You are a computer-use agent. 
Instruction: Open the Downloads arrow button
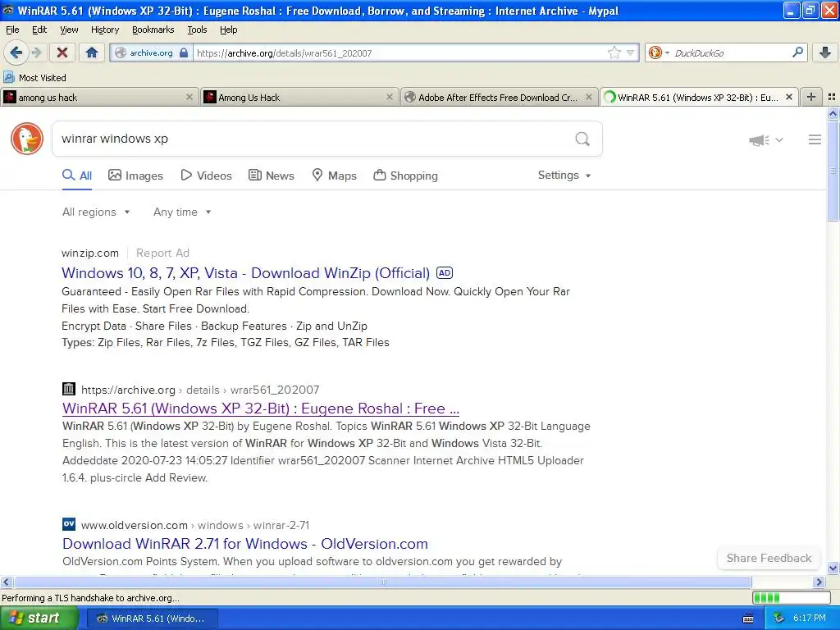tap(825, 52)
